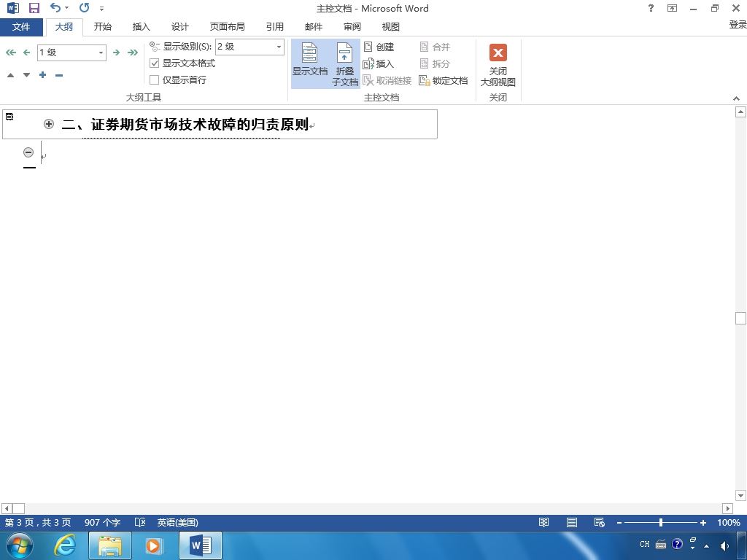Open the undo history dropdown arrow
The image size is (747, 560).
66,8
